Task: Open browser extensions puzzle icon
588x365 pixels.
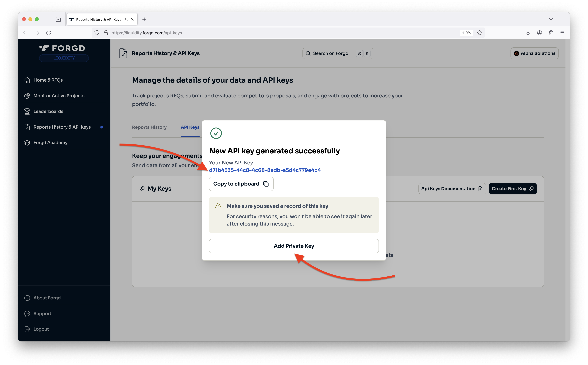Action: click(551, 33)
